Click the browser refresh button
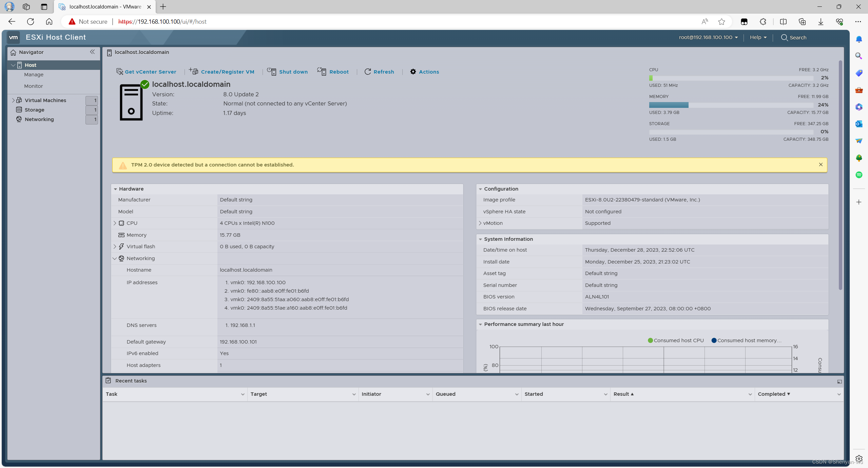Image resolution: width=868 pixels, height=468 pixels. coord(31,22)
